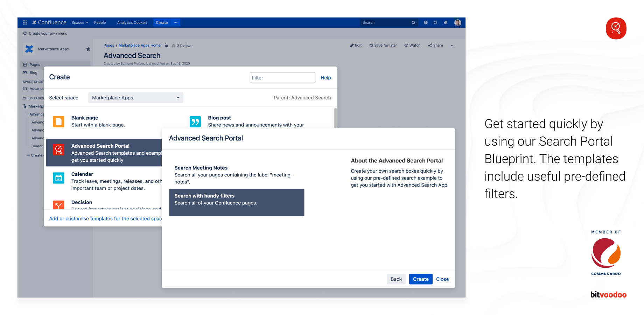Click the Decision template icon
The width and height of the screenshot is (644, 315).
(58, 205)
